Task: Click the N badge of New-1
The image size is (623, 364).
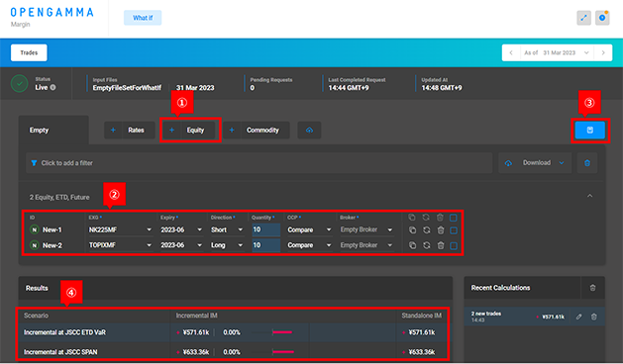Action: coord(35,229)
